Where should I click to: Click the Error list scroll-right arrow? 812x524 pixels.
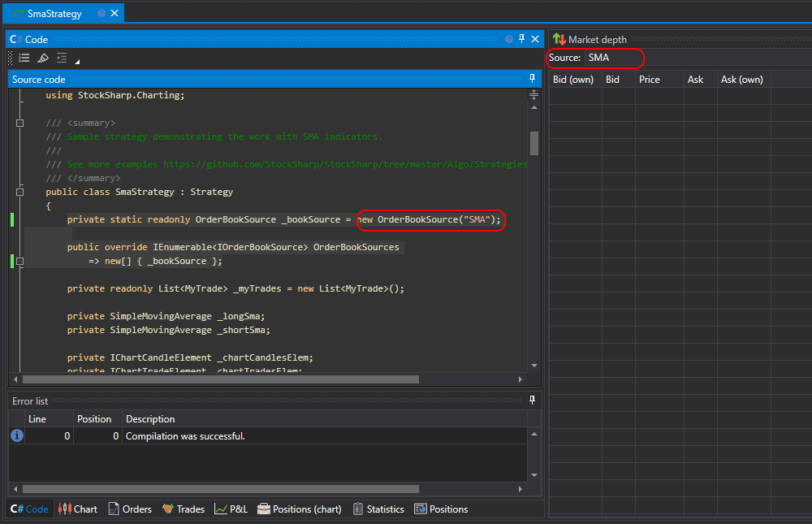[520, 489]
